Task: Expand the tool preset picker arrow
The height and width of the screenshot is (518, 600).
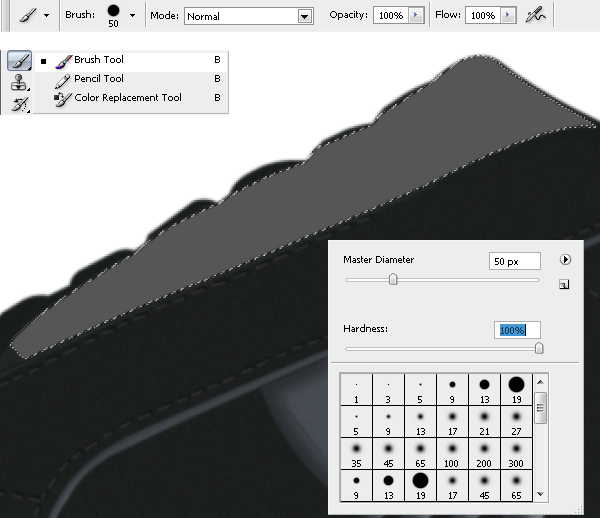Action: tap(46, 16)
